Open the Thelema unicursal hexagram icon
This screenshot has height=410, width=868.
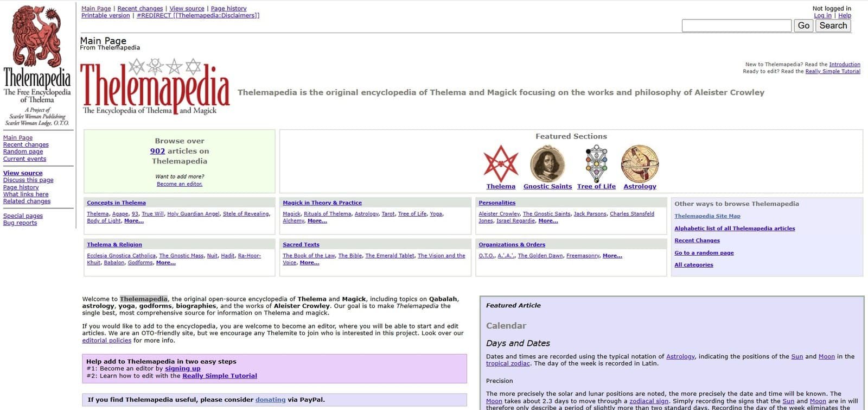pos(501,163)
